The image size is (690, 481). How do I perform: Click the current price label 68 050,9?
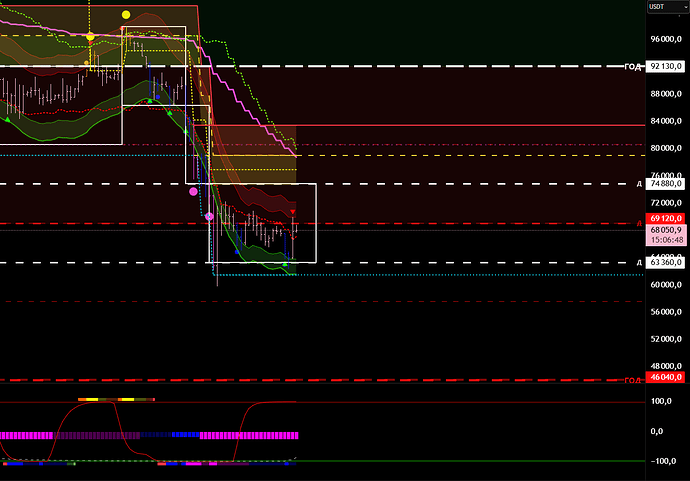[x=666, y=228]
